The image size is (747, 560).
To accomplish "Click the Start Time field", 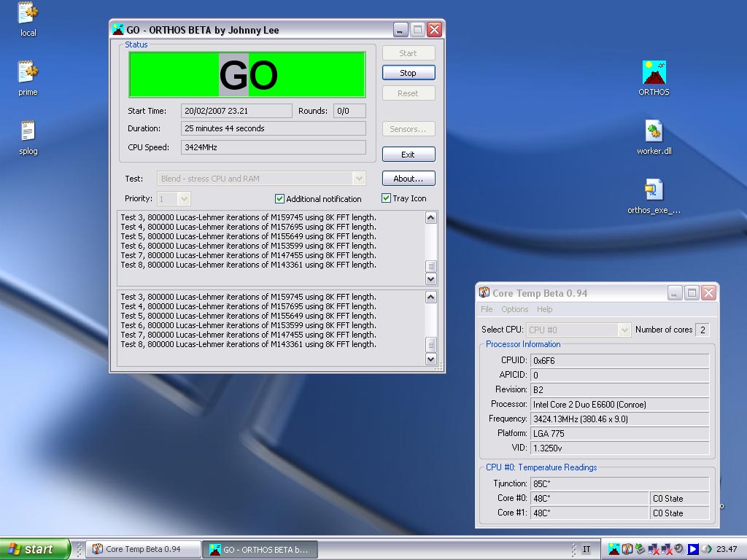I will pos(236,111).
